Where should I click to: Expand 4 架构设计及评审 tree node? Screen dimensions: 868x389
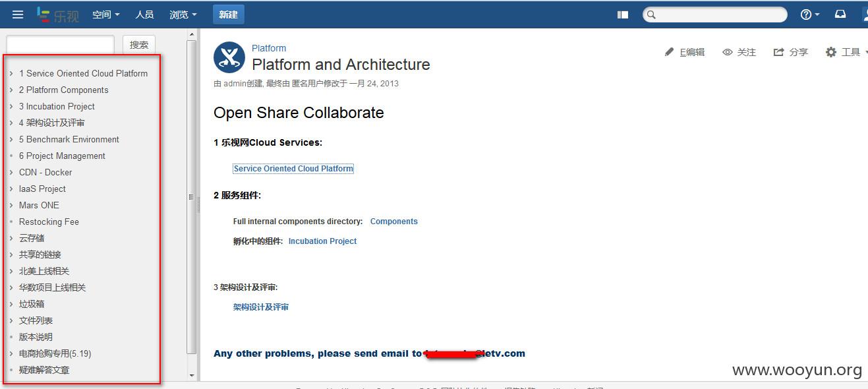11,123
